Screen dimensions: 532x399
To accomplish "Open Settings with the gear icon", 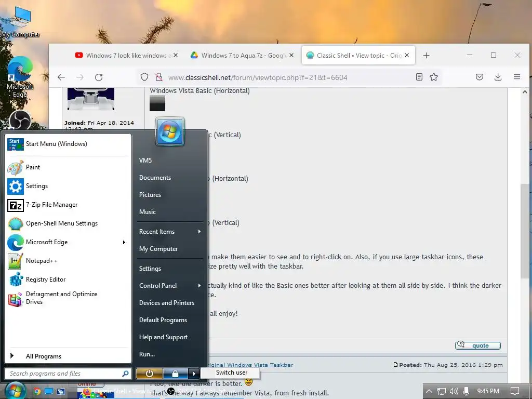I will click(x=68, y=186).
